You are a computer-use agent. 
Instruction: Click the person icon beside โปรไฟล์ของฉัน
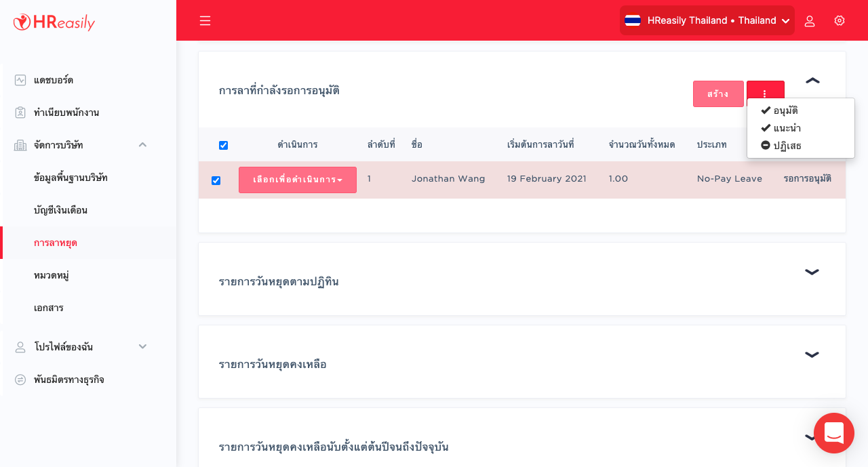20,347
